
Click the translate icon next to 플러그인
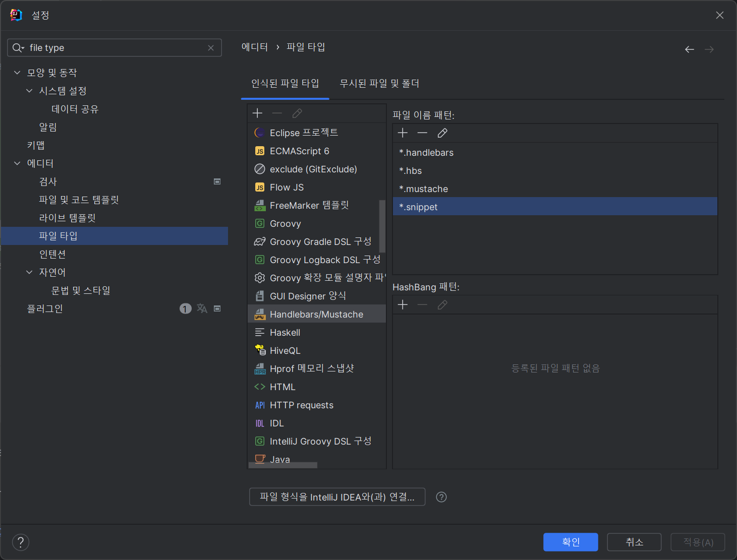coord(202,308)
